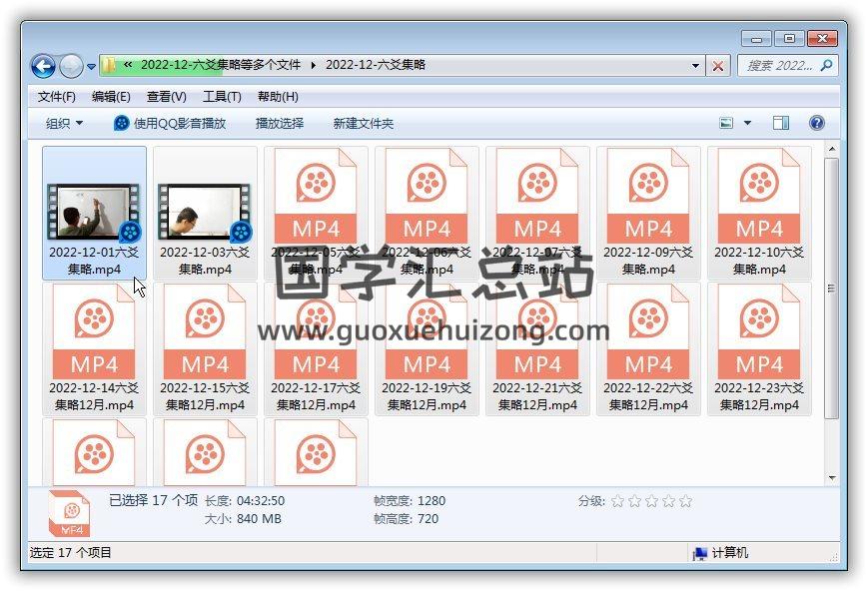Expand the view options dropdown arrow

(x=747, y=123)
